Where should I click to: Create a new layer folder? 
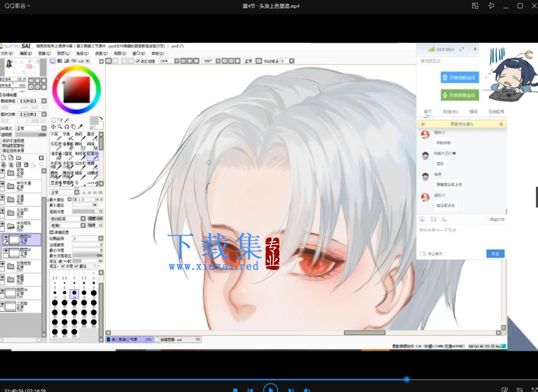(x=19, y=158)
